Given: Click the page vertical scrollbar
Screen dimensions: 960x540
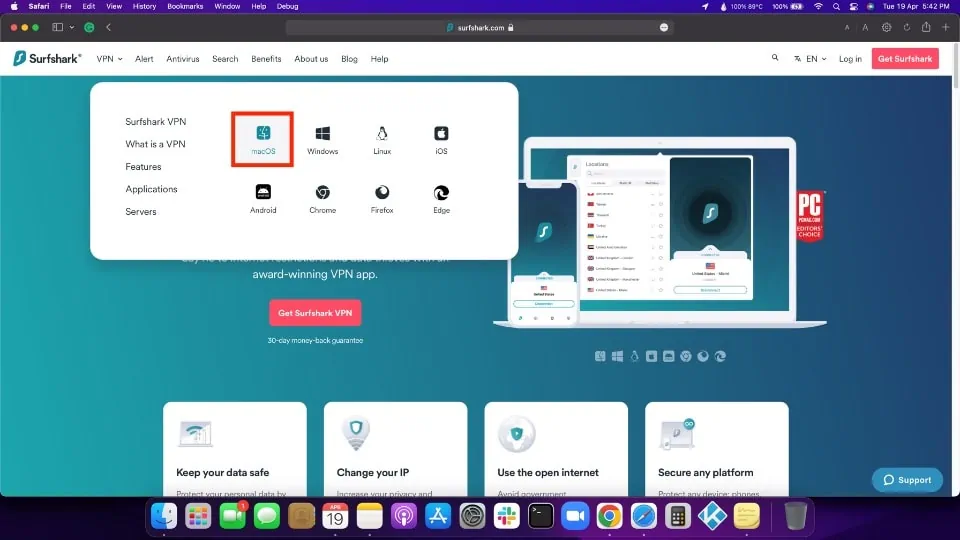Looking at the screenshot, I should [x=956, y=66].
